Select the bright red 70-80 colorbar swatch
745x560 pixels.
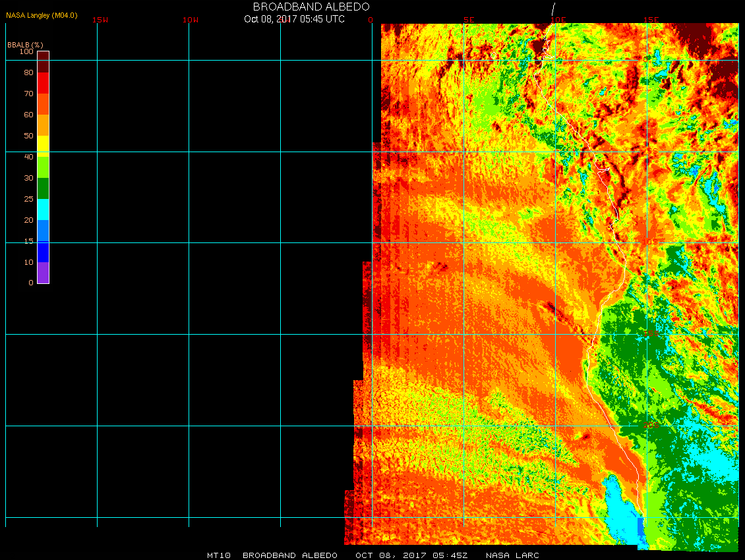coord(44,82)
